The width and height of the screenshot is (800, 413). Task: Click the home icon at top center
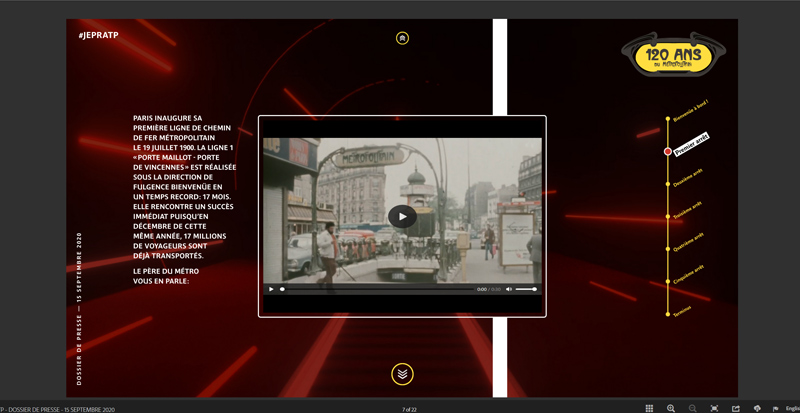[402, 38]
